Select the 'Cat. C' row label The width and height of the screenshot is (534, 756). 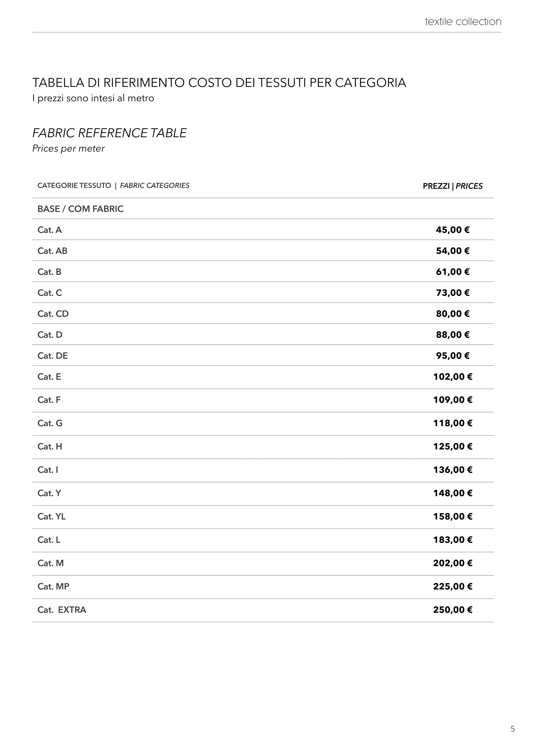pos(50,293)
